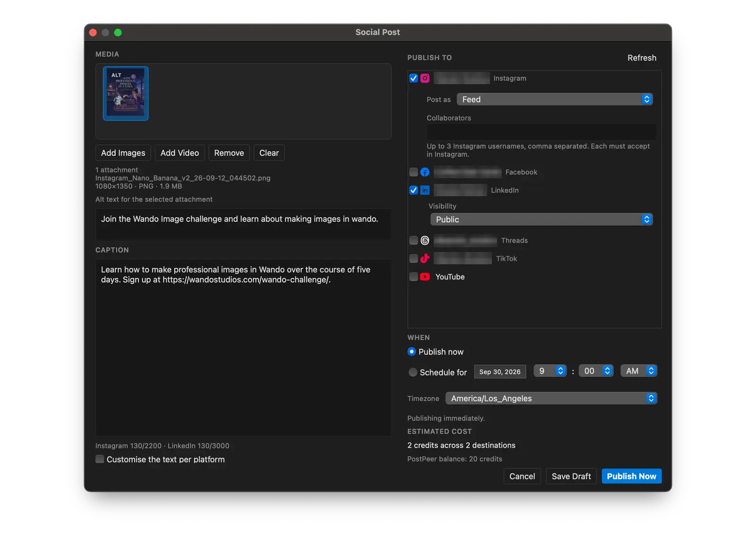Click into the Collaborators input field
756x538 pixels.
[x=541, y=131]
